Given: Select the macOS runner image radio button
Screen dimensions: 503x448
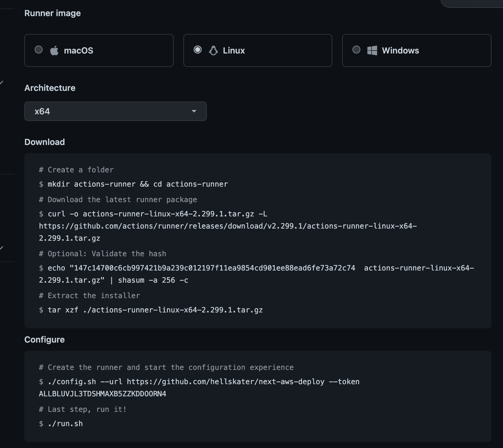Looking at the screenshot, I should pyautogui.click(x=38, y=50).
